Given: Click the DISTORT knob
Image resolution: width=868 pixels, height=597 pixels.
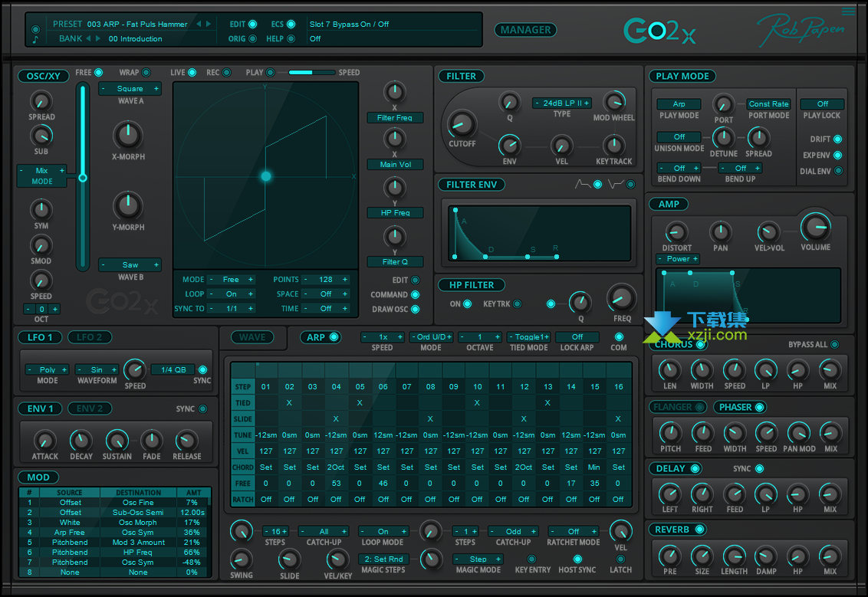Looking at the screenshot, I should point(676,232).
